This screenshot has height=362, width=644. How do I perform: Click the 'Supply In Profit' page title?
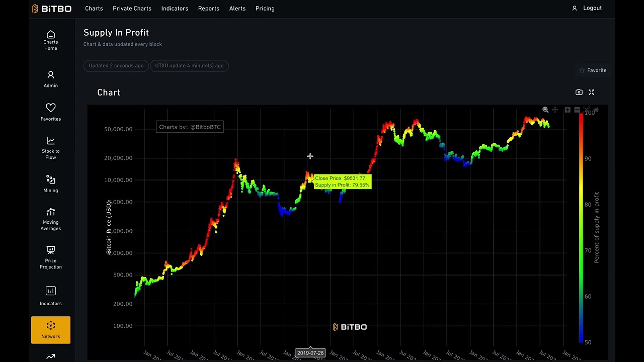[x=116, y=32]
